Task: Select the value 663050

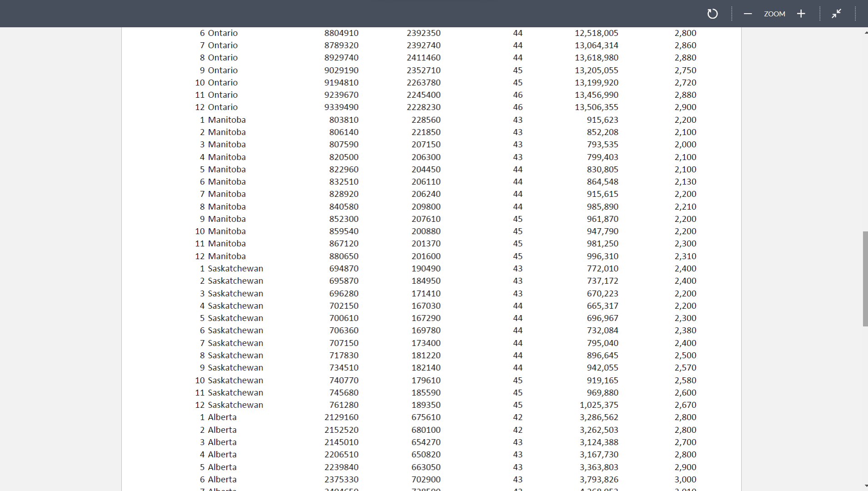Action: (426, 467)
